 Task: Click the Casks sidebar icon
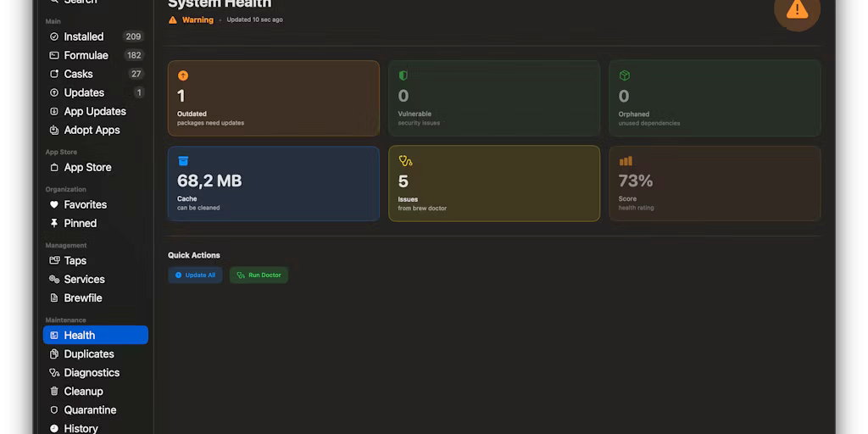[54, 74]
